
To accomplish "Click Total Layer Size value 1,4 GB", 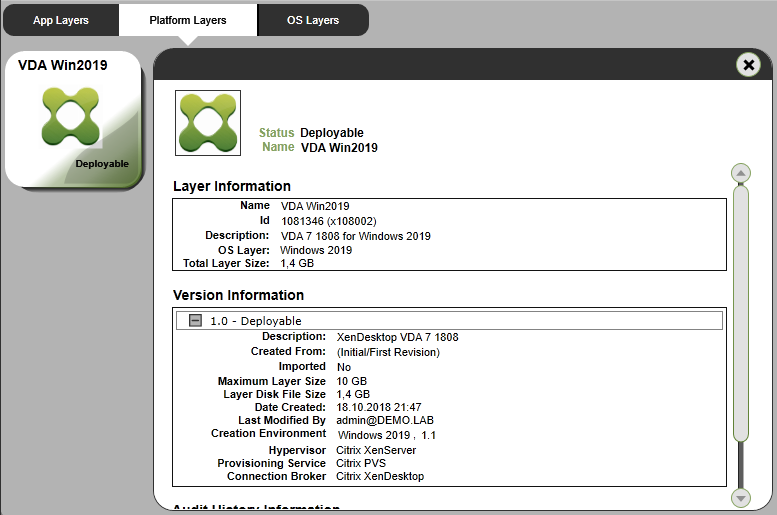I will tap(297, 263).
